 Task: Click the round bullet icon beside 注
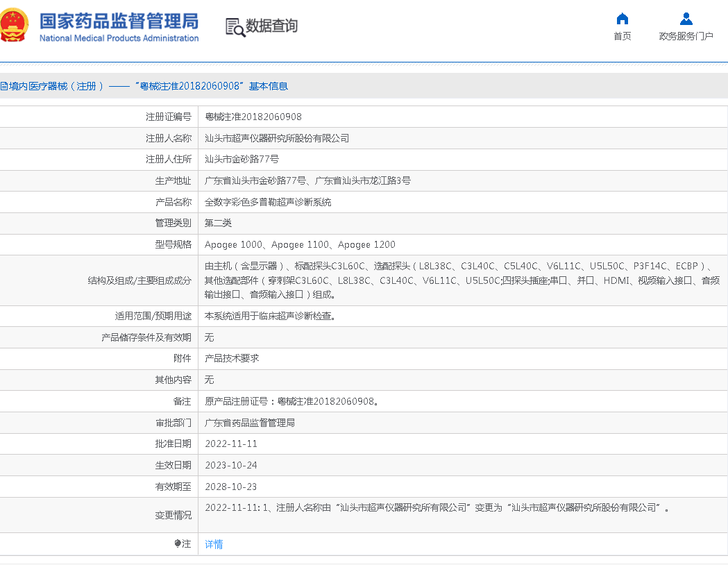point(178,544)
